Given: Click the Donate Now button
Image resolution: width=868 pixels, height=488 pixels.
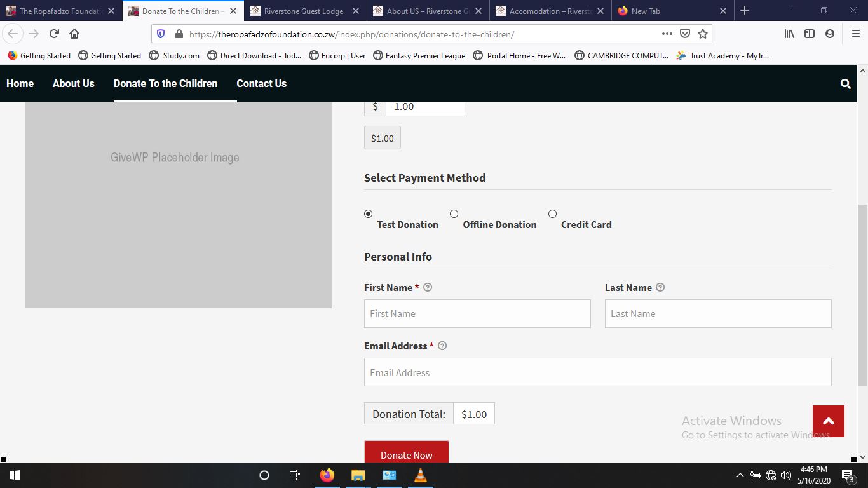Looking at the screenshot, I should pos(406,454).
